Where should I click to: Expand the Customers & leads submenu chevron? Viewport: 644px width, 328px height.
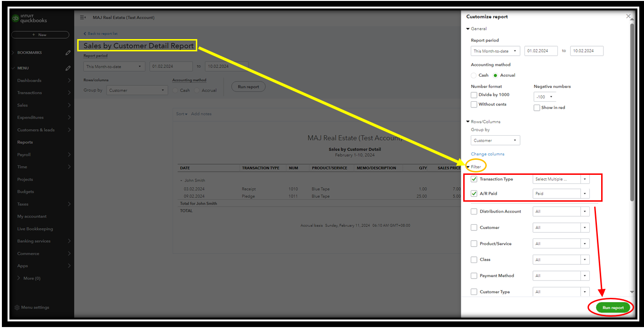69,130
